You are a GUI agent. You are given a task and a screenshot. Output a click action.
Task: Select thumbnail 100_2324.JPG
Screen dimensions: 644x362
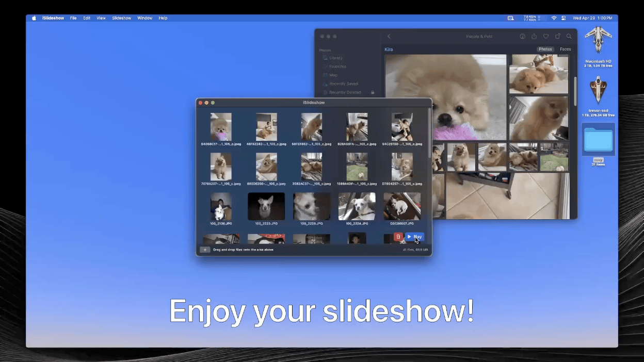tap(357, 207)
